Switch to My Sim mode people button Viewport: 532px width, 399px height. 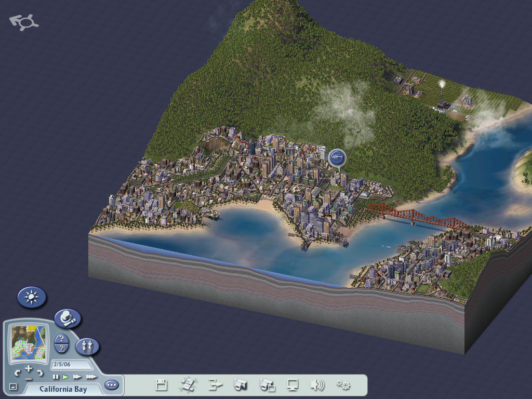(87, 347)
